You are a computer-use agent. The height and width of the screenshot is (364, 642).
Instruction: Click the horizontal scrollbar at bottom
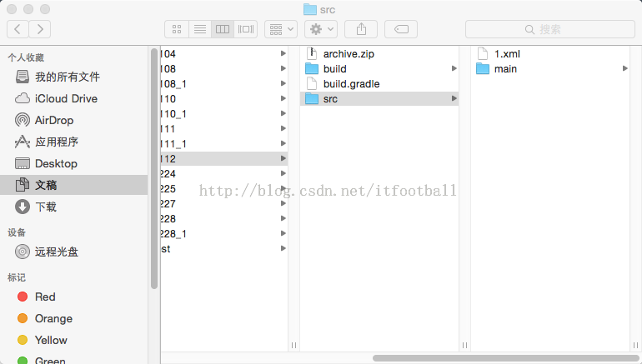coord(500,358)
